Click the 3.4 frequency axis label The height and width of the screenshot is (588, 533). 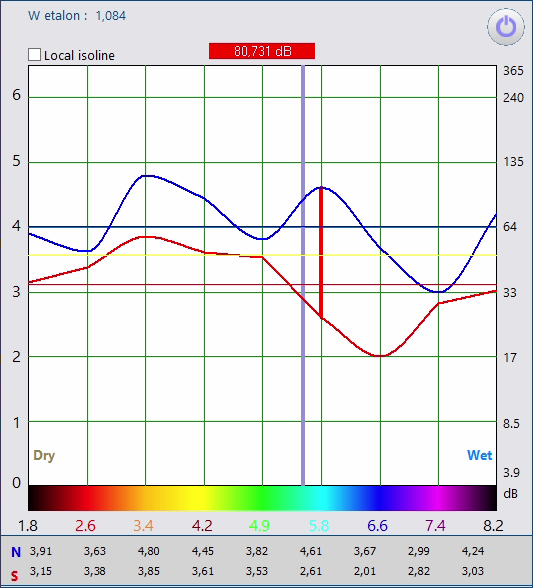(143, 526)
